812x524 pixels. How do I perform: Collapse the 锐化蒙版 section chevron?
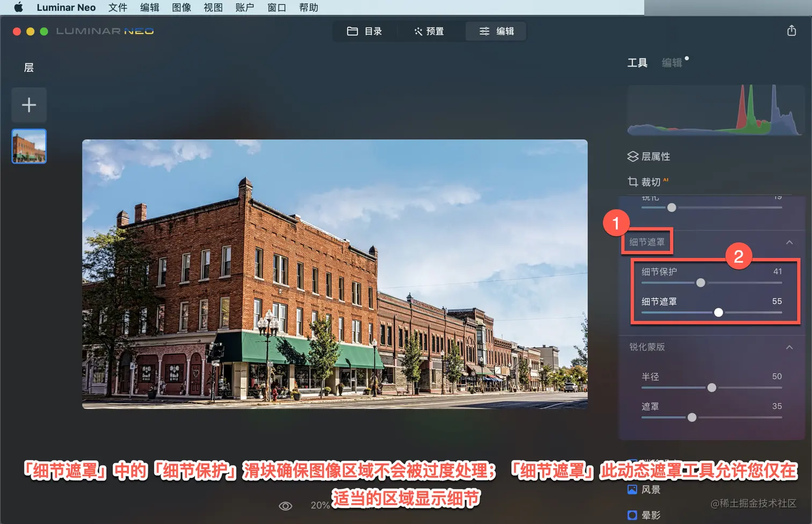tap(789, 347)
